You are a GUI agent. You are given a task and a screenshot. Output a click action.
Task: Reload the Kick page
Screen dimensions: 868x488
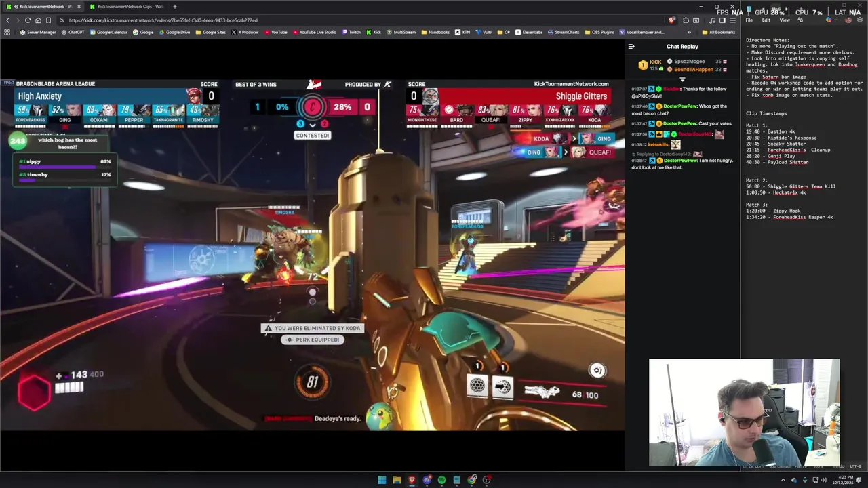28,20
